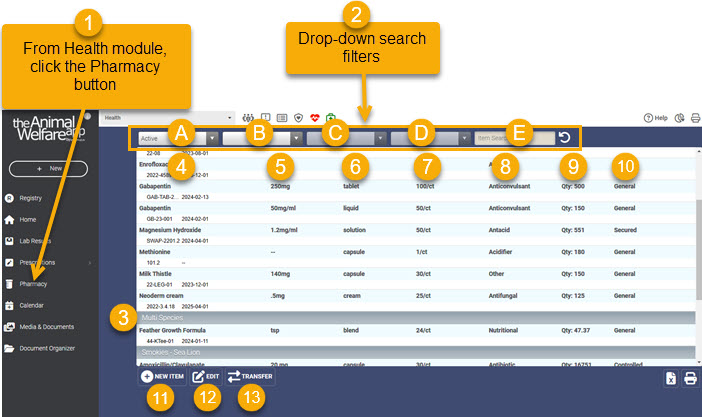Go to Home in the sidebar
Viewport: 702px width, 417px height.
pos(27,219)
